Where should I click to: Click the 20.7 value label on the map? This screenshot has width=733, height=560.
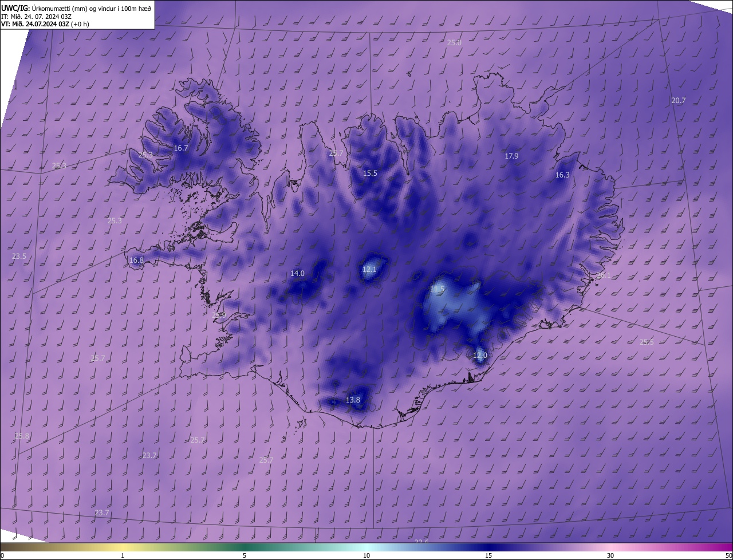point(678,100)
